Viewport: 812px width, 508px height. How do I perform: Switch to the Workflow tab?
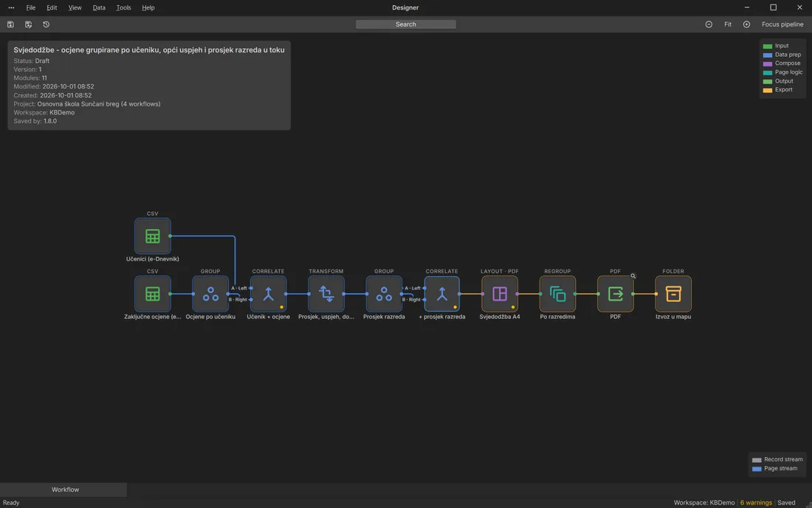tap(63, 490)
